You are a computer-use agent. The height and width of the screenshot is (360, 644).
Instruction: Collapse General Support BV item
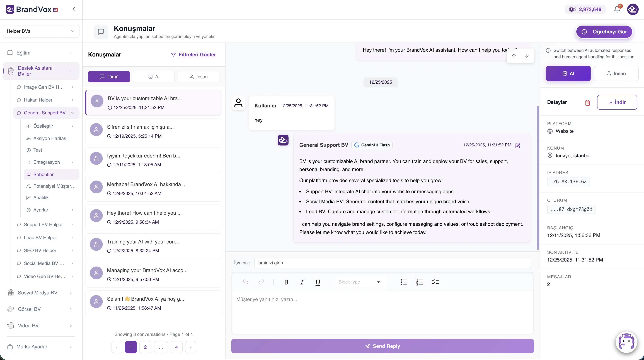pyautogui.click(x=46, y=113)
